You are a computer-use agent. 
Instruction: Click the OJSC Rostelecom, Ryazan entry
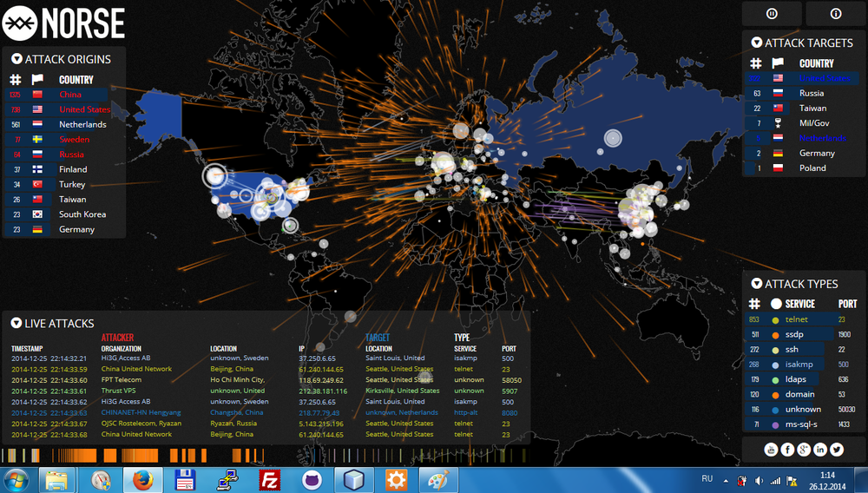point(141,424)
